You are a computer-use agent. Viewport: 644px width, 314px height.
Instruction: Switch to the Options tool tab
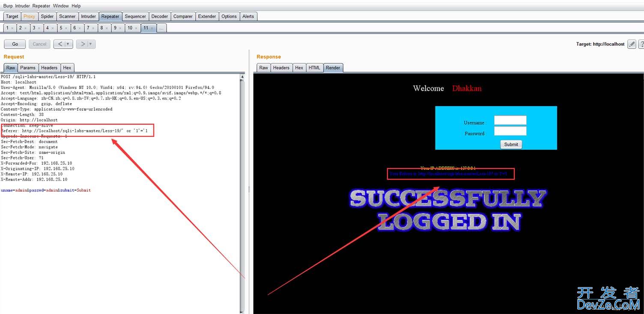coord(229,16)
